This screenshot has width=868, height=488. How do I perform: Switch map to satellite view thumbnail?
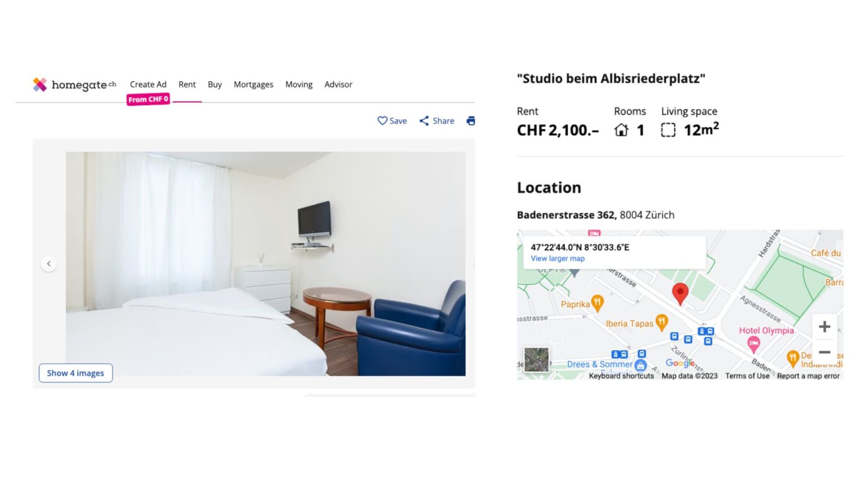[x=536, y=360]
